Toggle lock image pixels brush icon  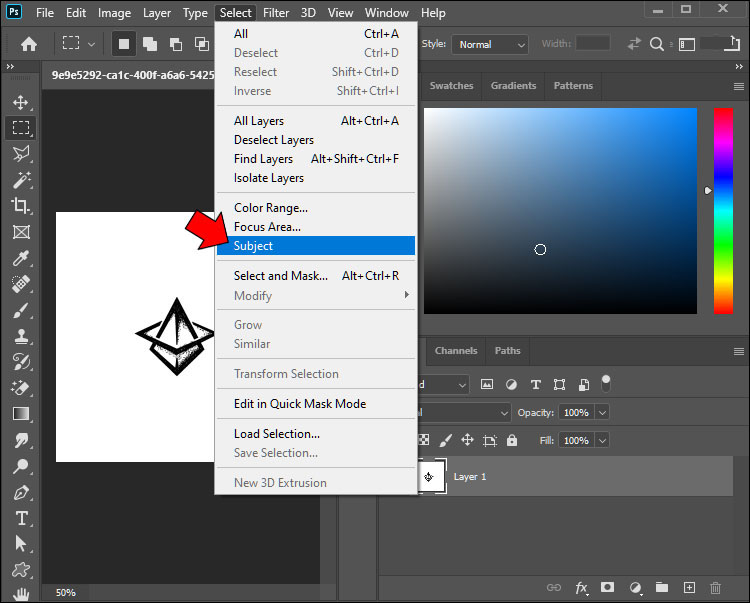[445, 440]
